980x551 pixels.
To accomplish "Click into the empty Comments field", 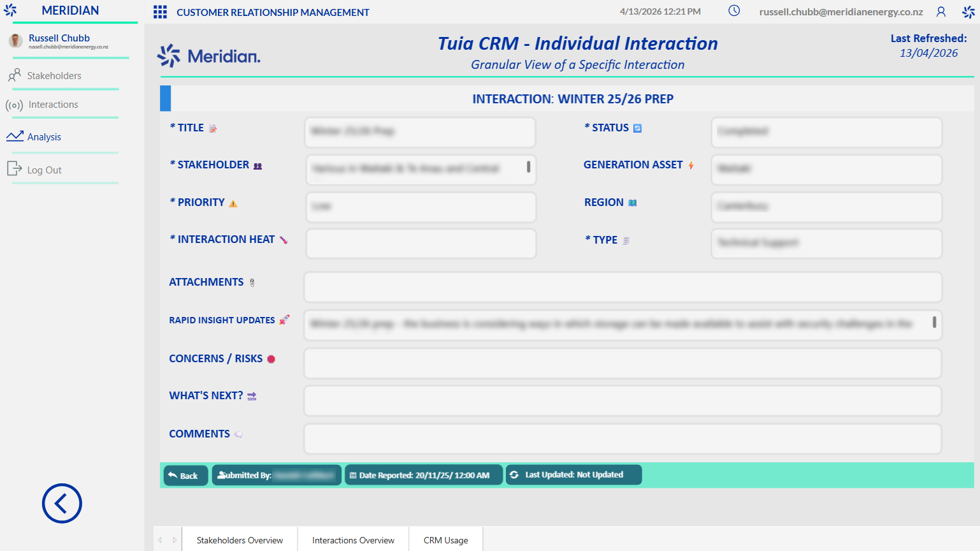I will (x=623, y=439).
